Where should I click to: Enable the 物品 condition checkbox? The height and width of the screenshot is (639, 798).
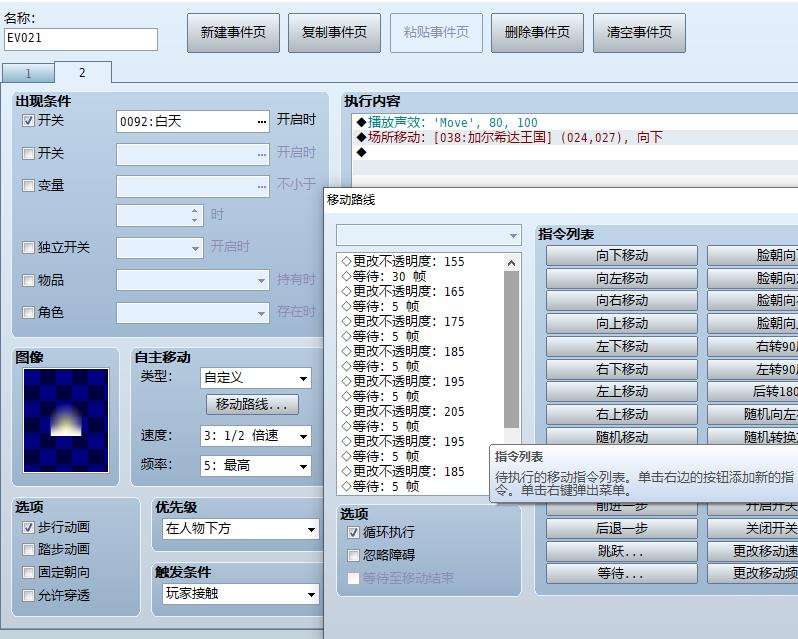click(x=28, y=280)
